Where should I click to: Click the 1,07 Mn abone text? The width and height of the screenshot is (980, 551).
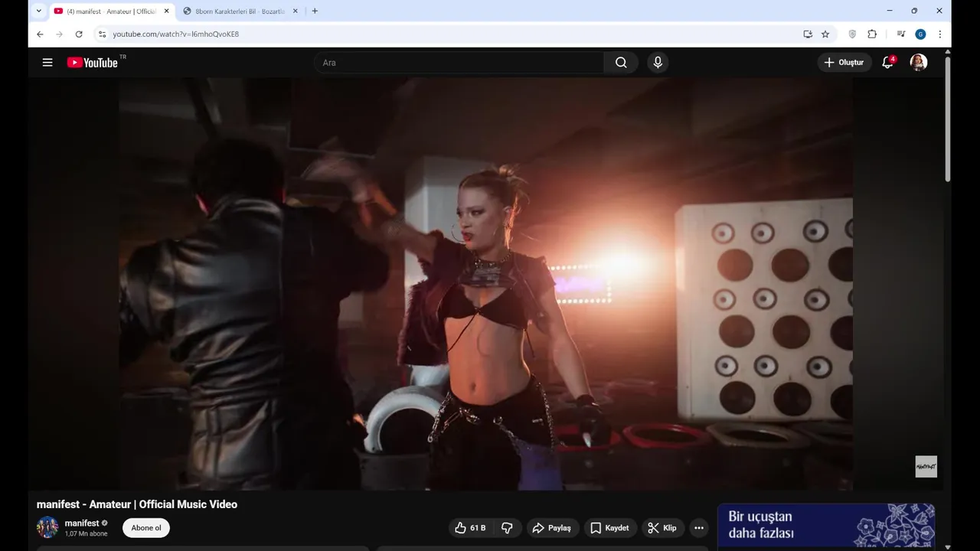pos(86,534)
